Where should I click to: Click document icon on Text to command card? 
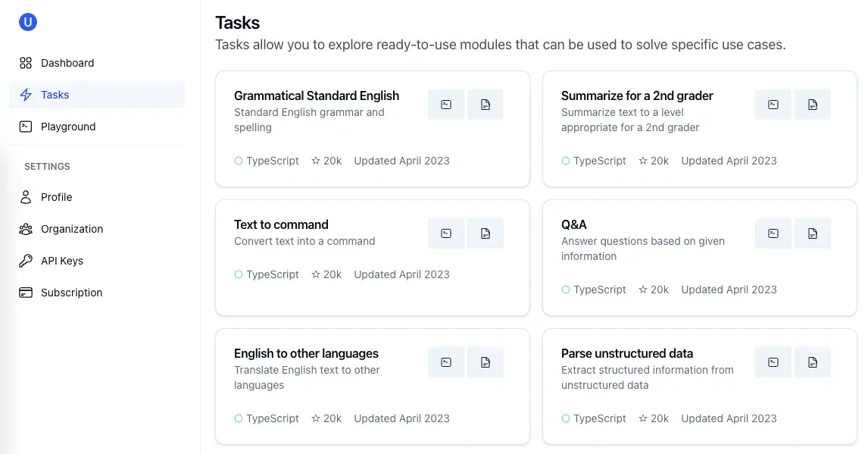click(x=486, y=233)
